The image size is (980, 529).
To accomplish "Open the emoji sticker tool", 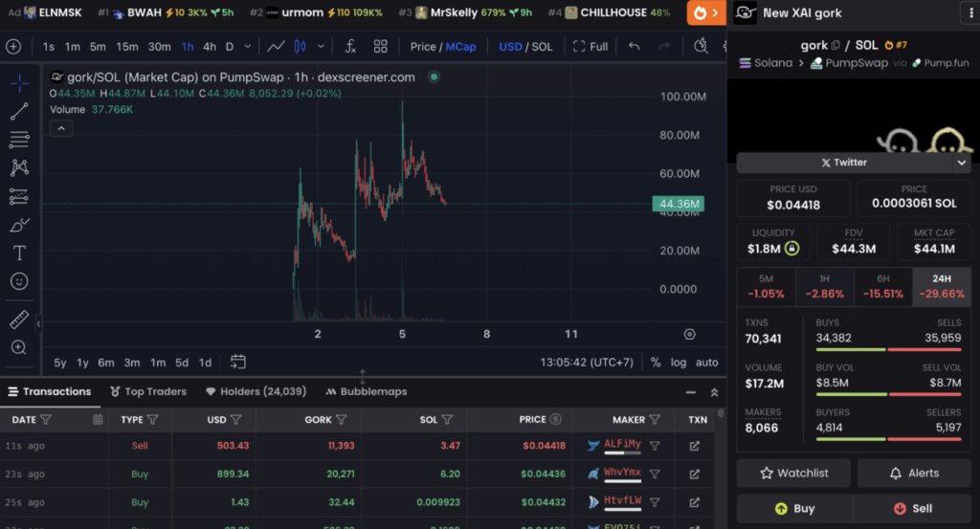I will point(19,281).
